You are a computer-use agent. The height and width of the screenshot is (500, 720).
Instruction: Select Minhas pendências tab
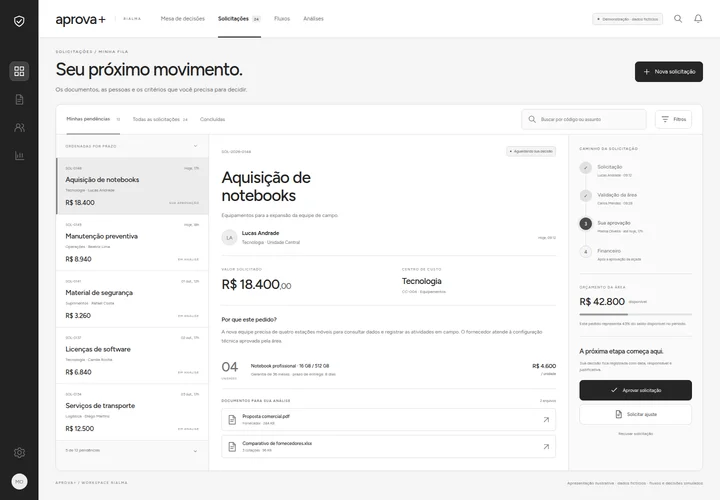(93, 119)
